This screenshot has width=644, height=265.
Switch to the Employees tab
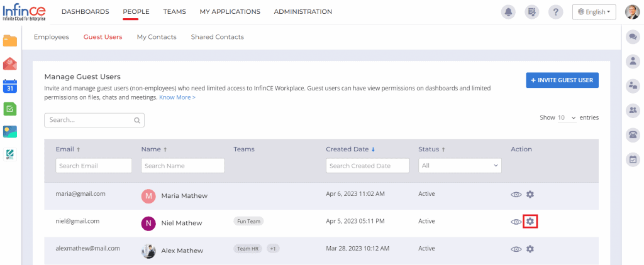coord(51,37)
